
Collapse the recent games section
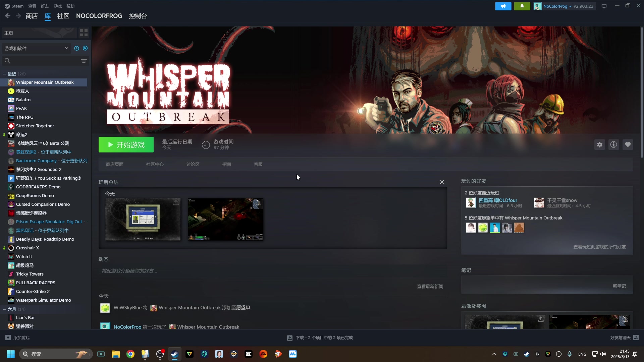coord(4,74)
